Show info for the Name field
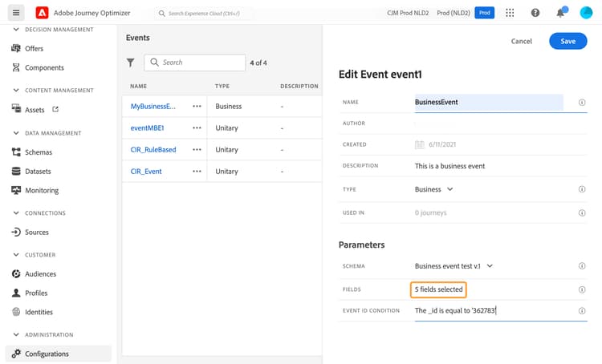The width and height of the screenshot is (602, 364). (582, 103)
